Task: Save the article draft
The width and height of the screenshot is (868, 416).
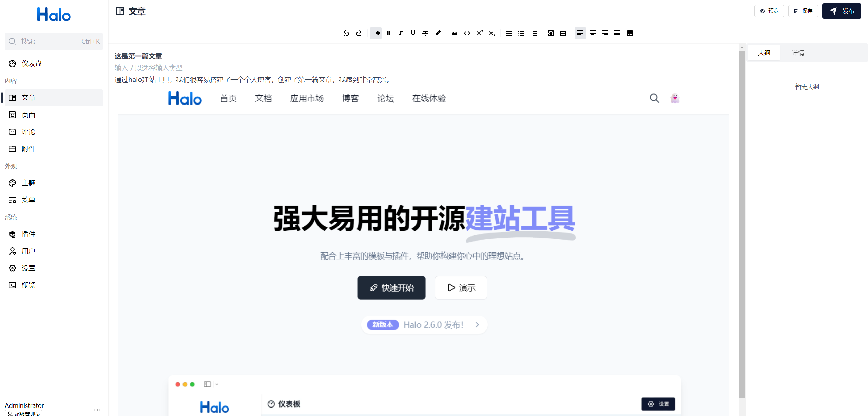Action: click(x=803, y=11)
